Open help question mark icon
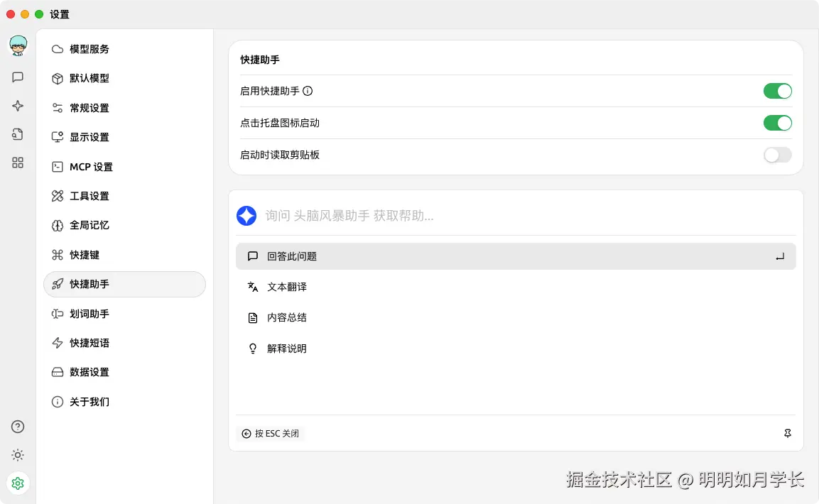Screen dimensions: 819x504 (x=18, y=427)
